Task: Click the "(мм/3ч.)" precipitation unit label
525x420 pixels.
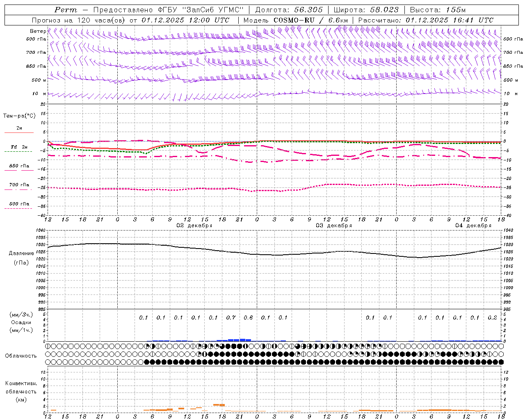Action: [21, 315]
